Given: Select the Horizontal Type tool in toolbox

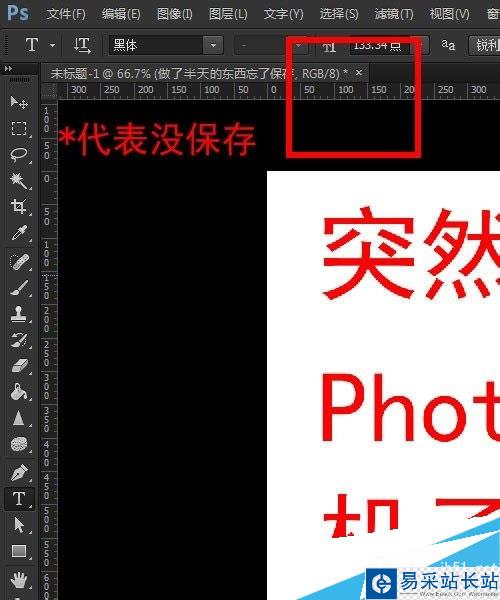Looking at the screenshot, I should click(18, 499).
